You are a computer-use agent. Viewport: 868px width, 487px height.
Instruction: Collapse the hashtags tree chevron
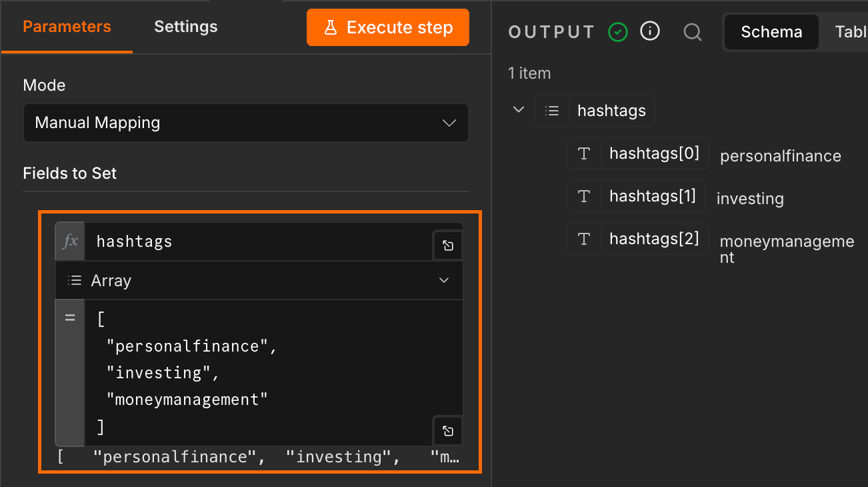[x=519, y=109]
